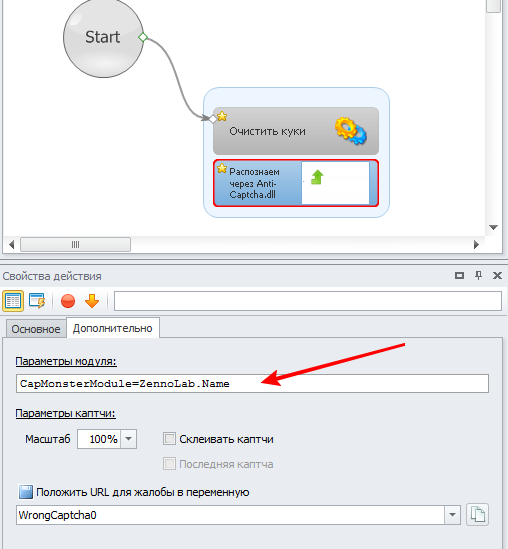This screenshot has height=549, width=508.
Task: Click the horizontal scrollbar thumb in canvas
Action: pyautogui.click(x=75, y=244)
